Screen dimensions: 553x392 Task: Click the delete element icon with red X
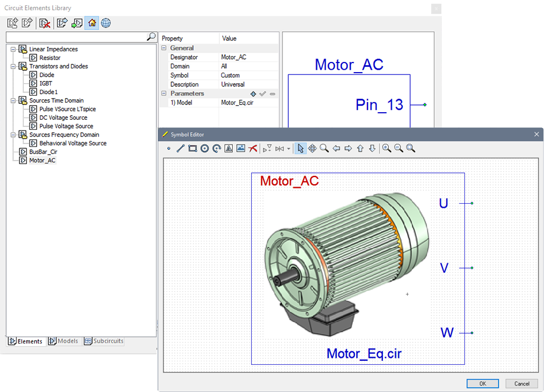click(x=44, y=24)
